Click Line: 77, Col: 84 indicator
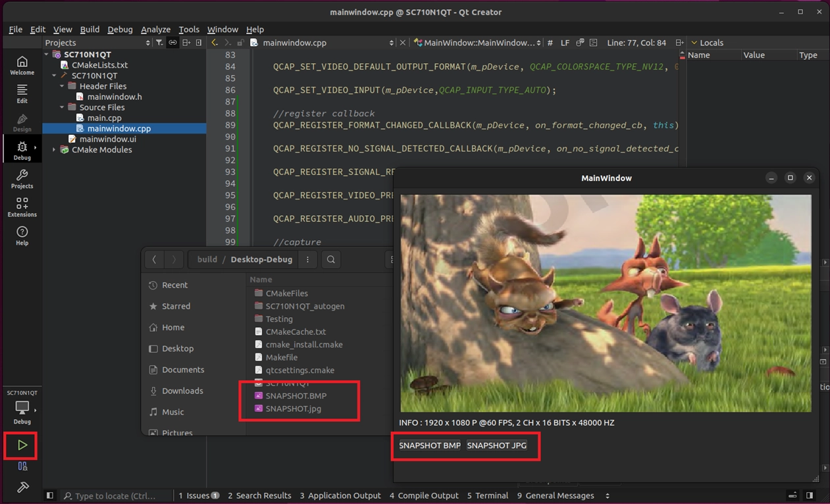830x504 pixels. [x=637, y=43]
